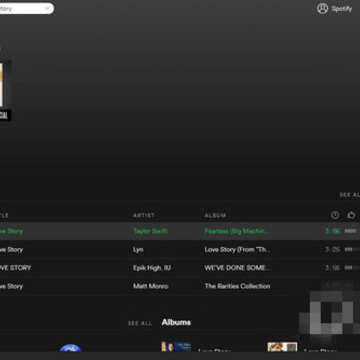Clear the search field with the X icon
Screen dimensions: 360x360
(48, 9)
